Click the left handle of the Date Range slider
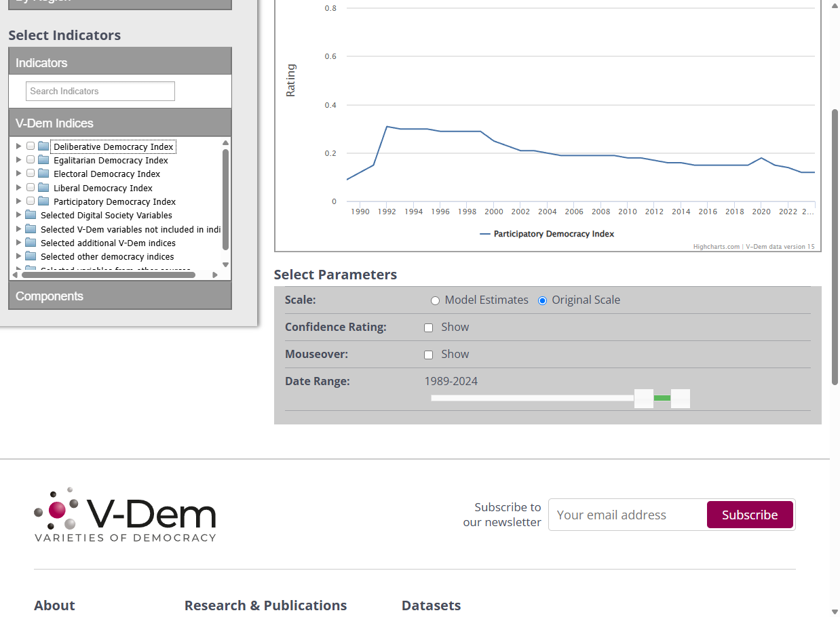840x617 pixels. click(x=644, y=399)
